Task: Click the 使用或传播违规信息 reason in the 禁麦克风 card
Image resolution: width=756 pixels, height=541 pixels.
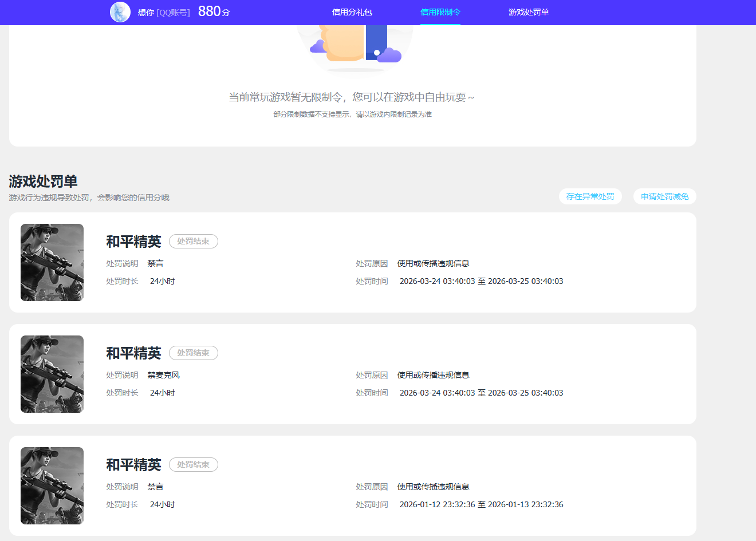Action: pyautogui.click(x=434, y=375)
